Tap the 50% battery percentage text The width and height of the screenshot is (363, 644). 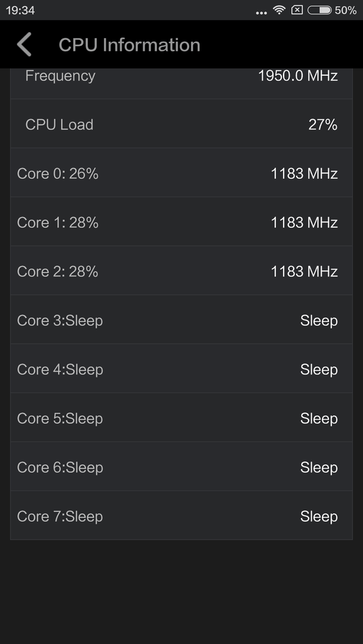346,10
